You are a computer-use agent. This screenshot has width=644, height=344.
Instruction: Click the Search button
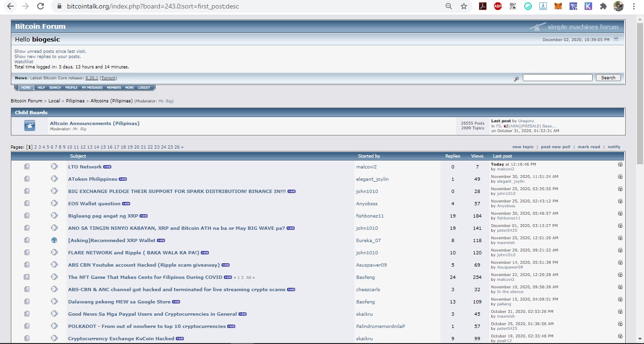point(608,77)
